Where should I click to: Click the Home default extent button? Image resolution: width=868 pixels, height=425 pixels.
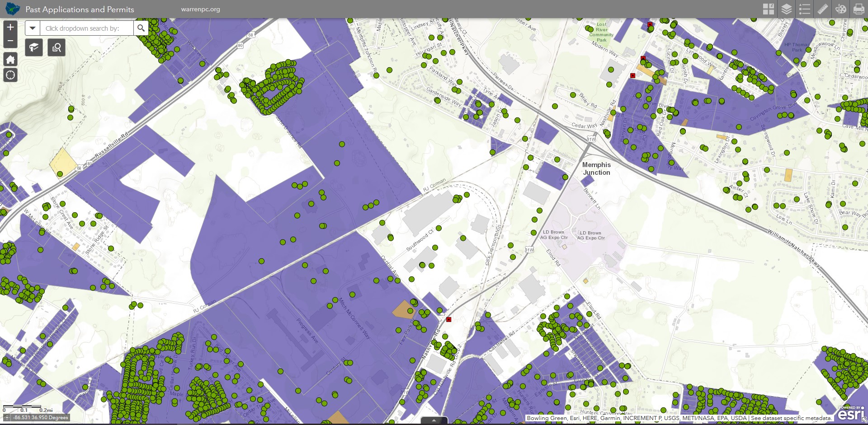click(10, 59)
